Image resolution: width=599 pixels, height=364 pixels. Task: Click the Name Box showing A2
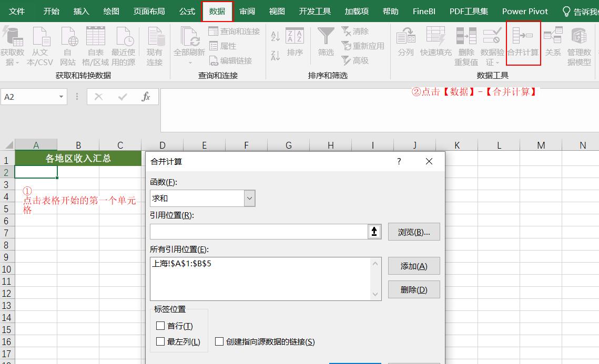pos(29,97)
